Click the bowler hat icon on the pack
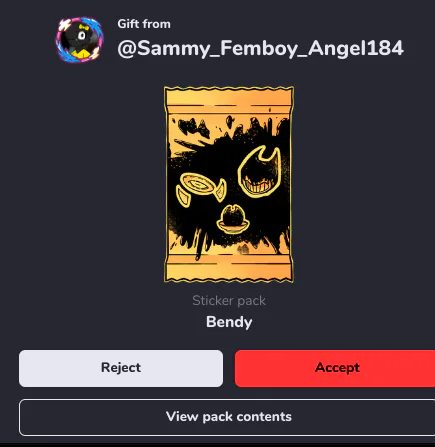Screen dimensions: 435x447 [x=233, y=219]
